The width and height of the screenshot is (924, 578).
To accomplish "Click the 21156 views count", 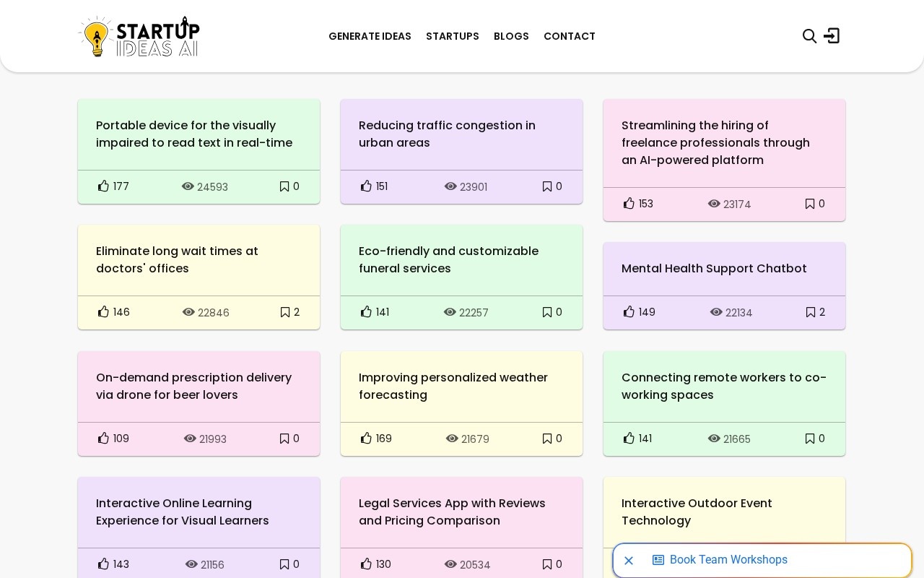I will tap(212, 565).
